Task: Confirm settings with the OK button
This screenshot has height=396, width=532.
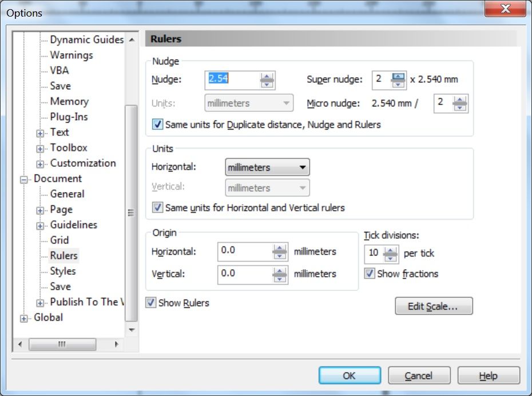Action: (x=350, y=375)
